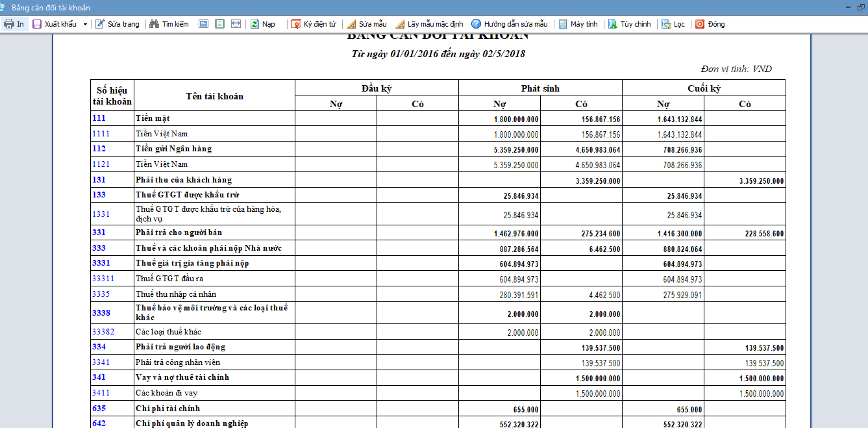Select the Tiền gửi Ngân hàng account name

173,149
